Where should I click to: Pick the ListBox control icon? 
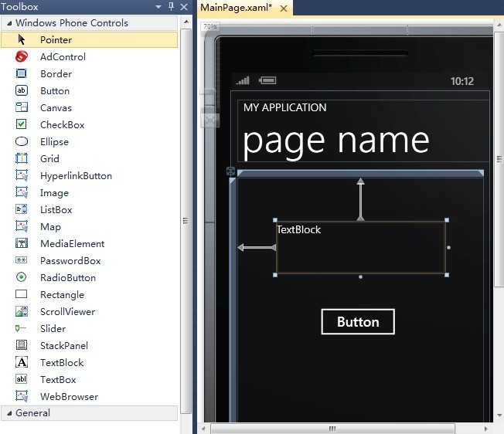tap(21, 209)
